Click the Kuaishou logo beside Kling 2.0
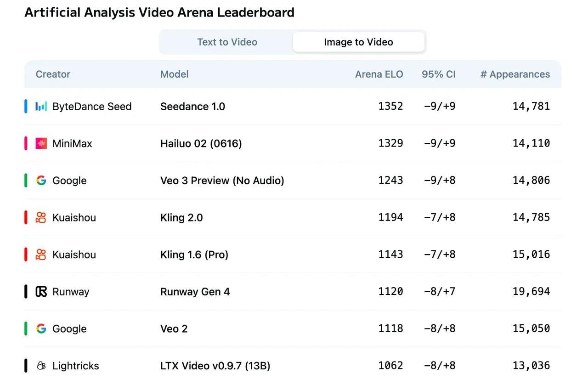This screenshot has height=379, width=588. coord(41,217)
